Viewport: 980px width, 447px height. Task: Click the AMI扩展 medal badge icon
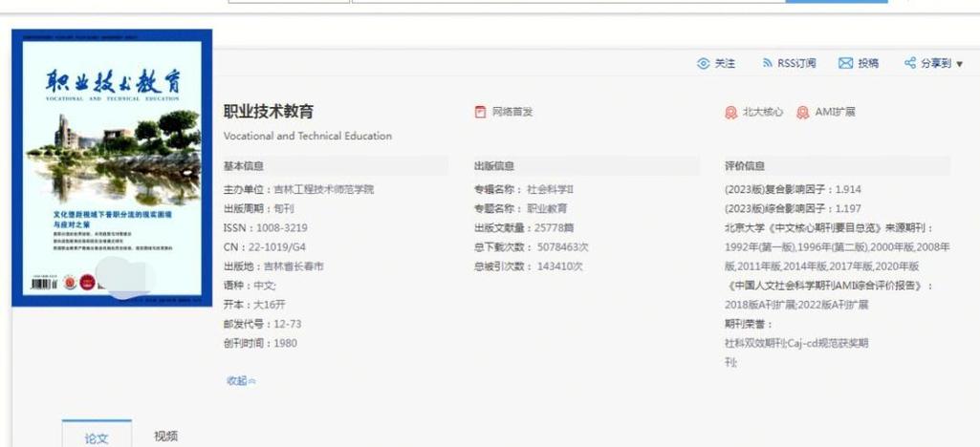(x=803, y=113)
